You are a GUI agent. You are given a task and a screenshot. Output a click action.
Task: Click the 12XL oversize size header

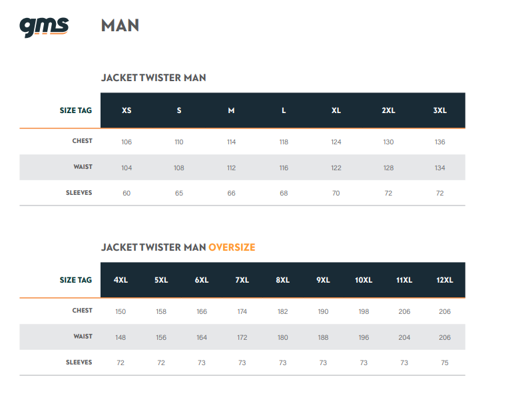pos(445,280)
